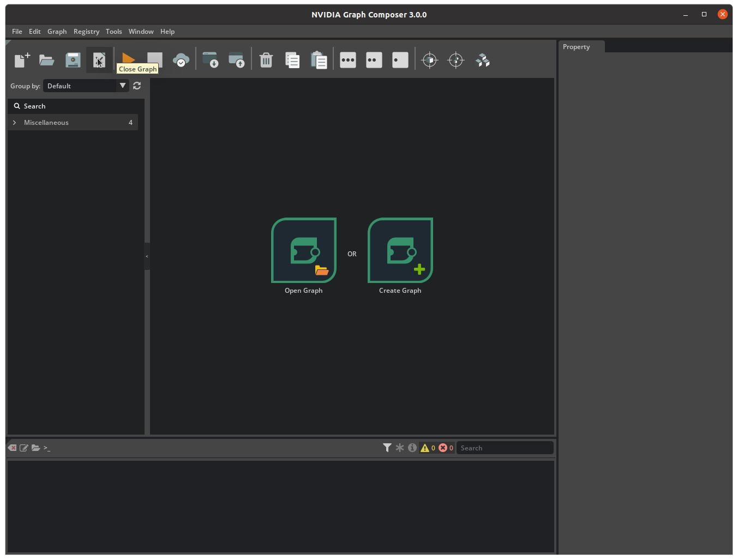Viewport: 738px width, 560px height.
Task: Click the Open Graph folder toolbar icon
Action: 47,60
